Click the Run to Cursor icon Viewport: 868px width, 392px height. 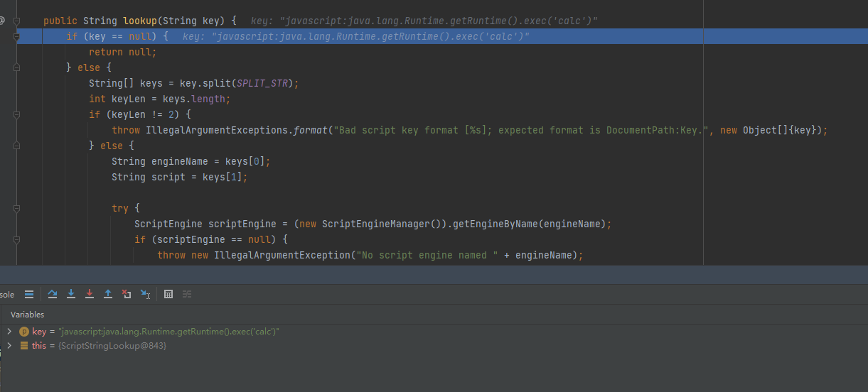pos(145,294)
